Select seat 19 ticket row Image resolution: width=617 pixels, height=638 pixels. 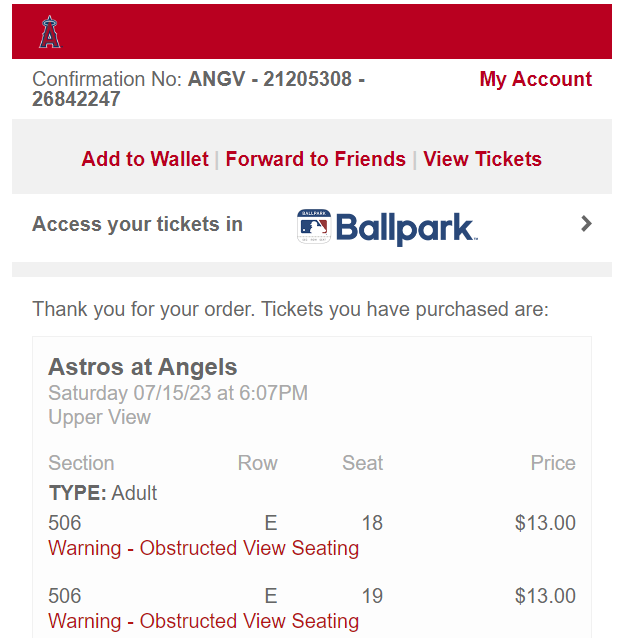click(x=372, y=597)
